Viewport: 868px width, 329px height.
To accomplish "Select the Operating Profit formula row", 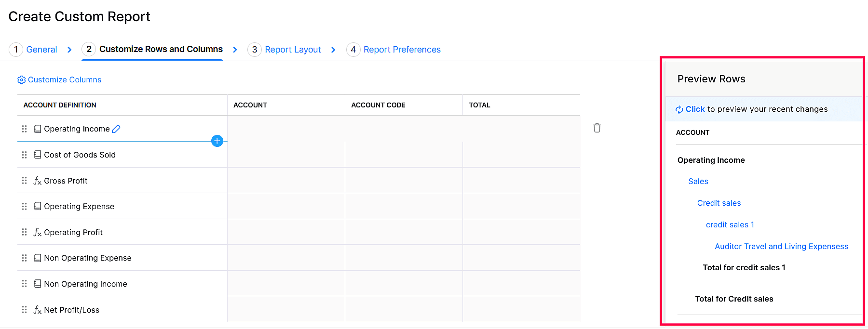I will point(73,233).
